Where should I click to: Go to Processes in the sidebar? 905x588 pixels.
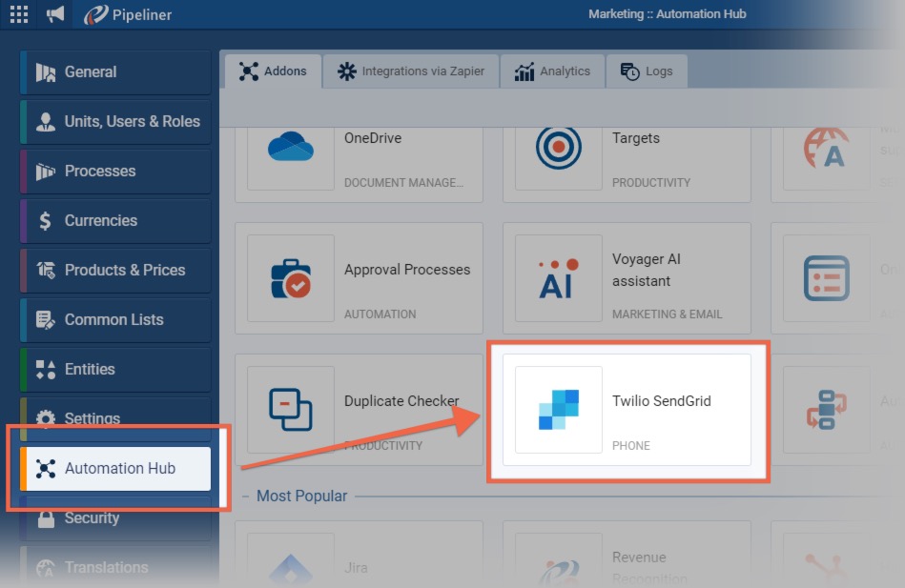tap(114, 172)
